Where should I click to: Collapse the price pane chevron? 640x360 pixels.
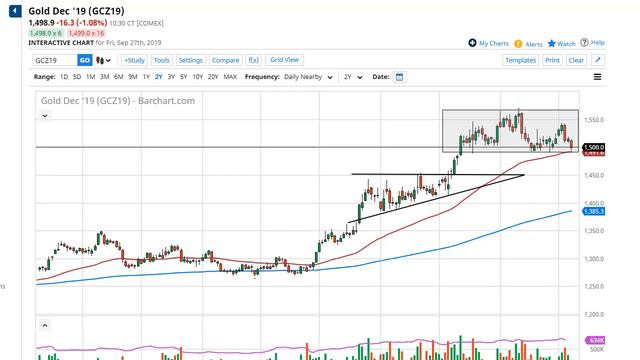[x=45, y=116]
